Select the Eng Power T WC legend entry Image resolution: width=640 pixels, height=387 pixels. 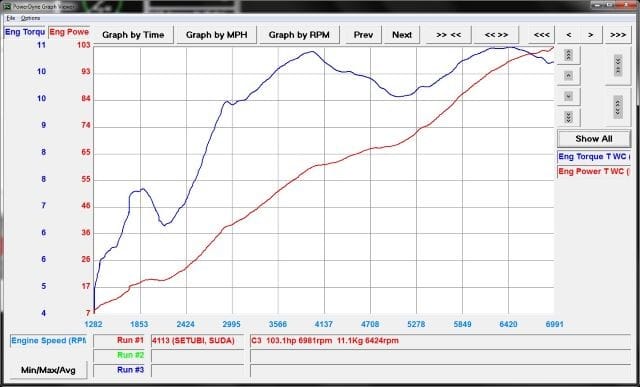[594, 171]
